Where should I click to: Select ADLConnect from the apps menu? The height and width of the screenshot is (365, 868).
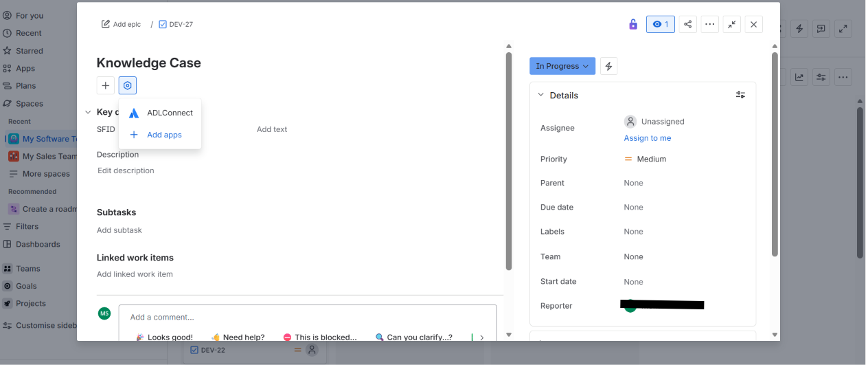[x=160, y=113]
